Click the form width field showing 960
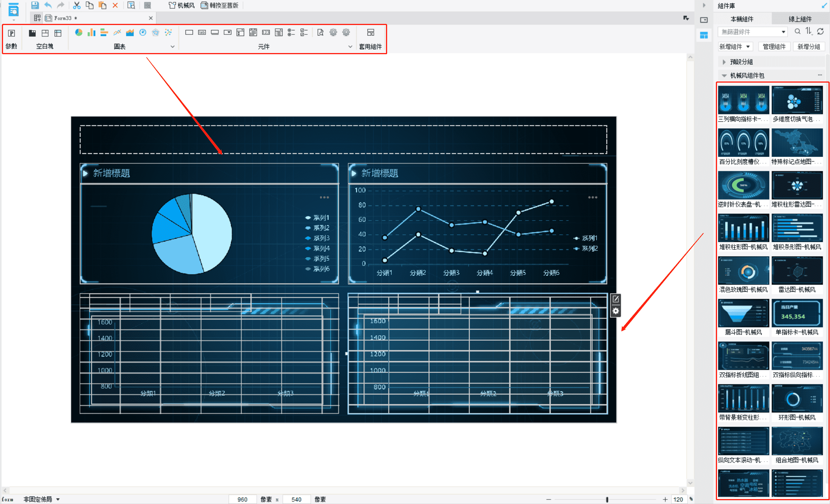The image size is (830, 504). (243, 499)
